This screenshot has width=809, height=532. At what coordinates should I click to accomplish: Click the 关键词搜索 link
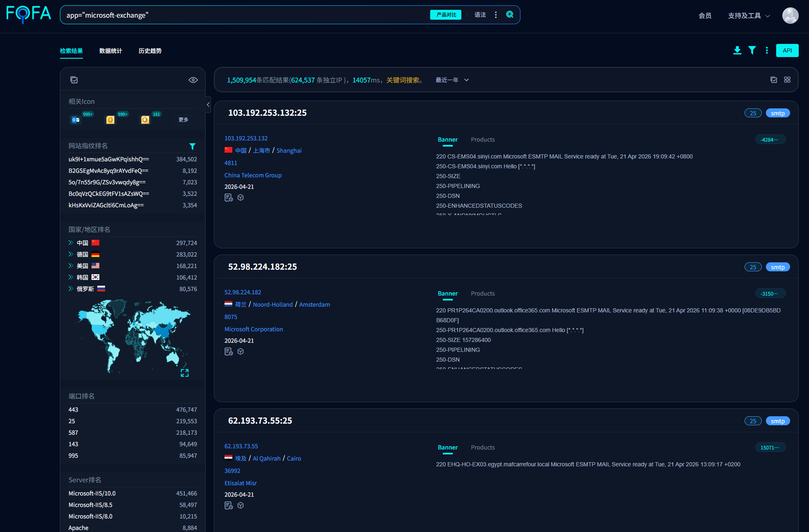(x=403, y=80)
